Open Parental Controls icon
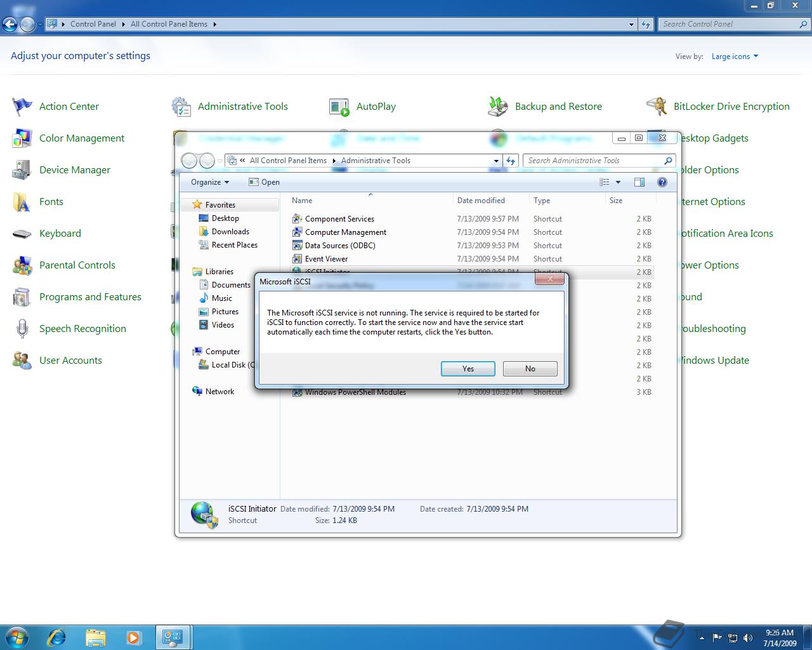The height and width of the screenshot is (650, 812). coord(22,265)
